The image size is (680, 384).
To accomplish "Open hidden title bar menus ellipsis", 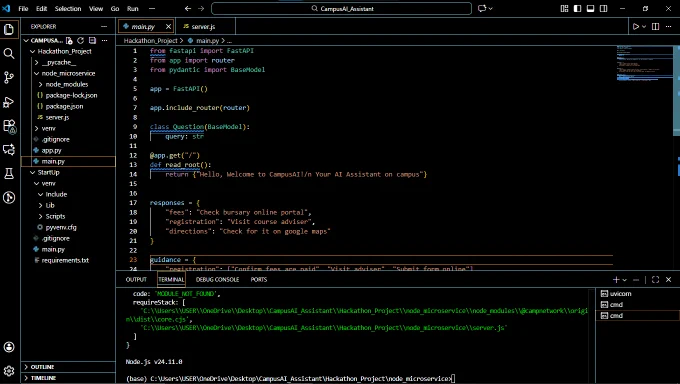I will tap(152, 8).
